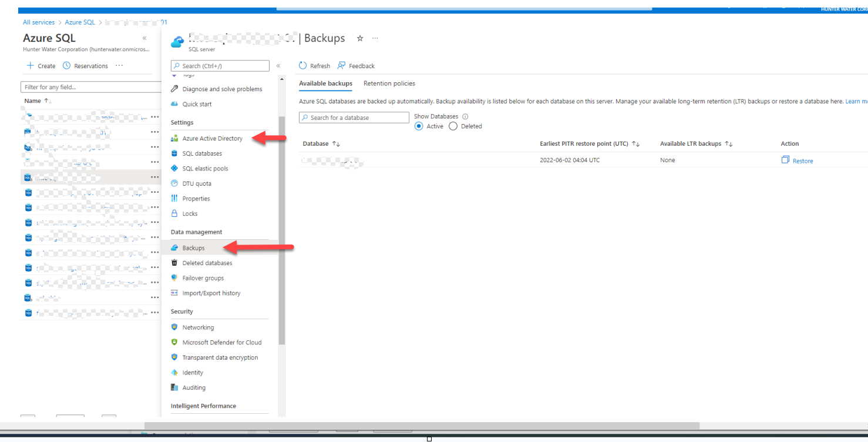
Task: Open more options beside the star icon
Action: point(375,38)
